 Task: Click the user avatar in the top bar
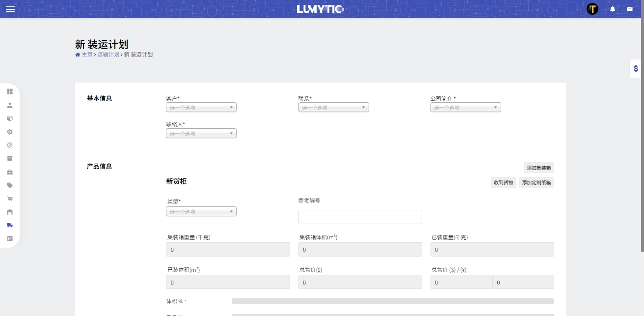592,8
